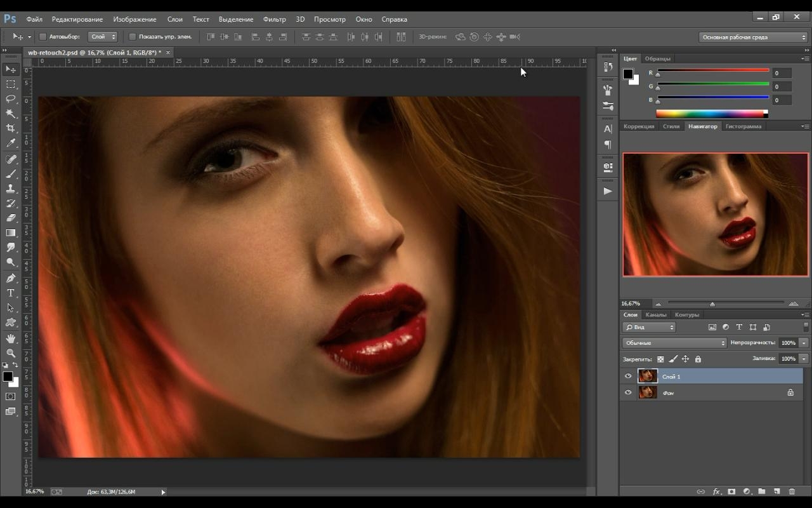
Task: Select the Path Selection tool
Action: 11,307
